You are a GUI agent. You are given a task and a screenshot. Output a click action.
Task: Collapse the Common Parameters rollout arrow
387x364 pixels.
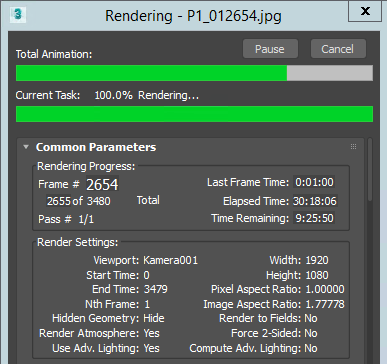coord(26,147)
